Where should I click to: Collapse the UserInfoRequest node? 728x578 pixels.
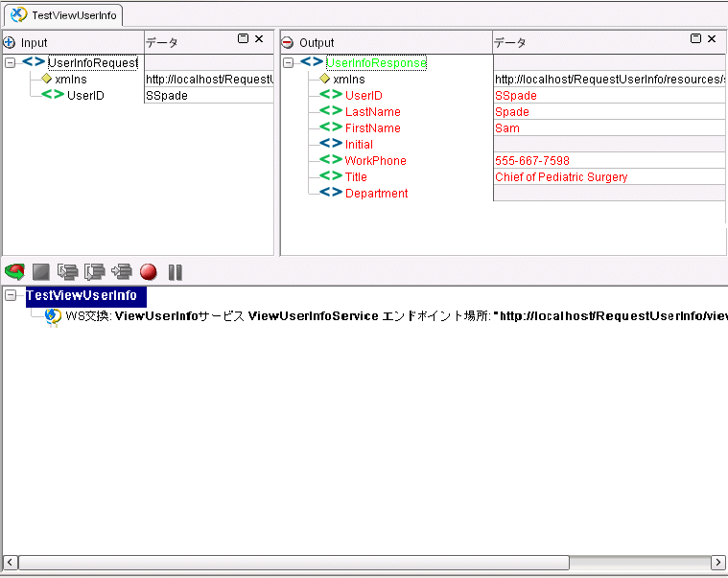pos(10,62)
